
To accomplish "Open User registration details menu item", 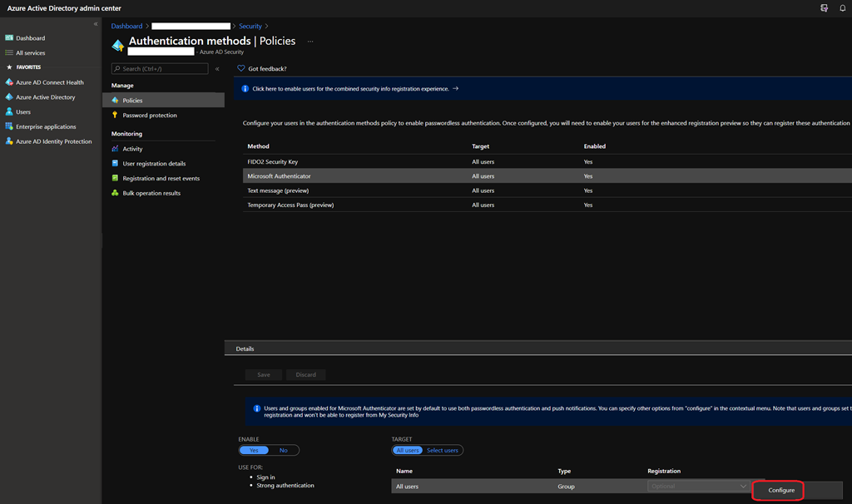I will [x=154, y=164].
